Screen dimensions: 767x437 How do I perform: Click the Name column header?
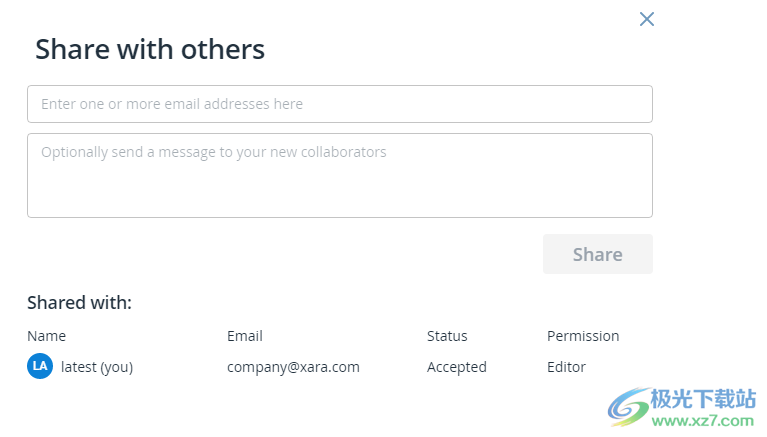pyautogui.click(x=46, y=336)
